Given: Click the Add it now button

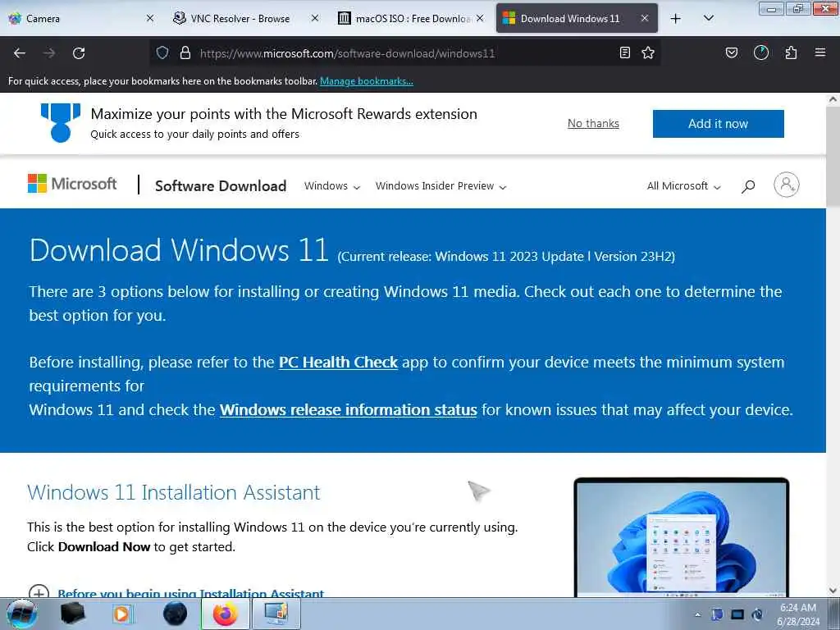Looking at the screenshot, I should coord(718,124).
